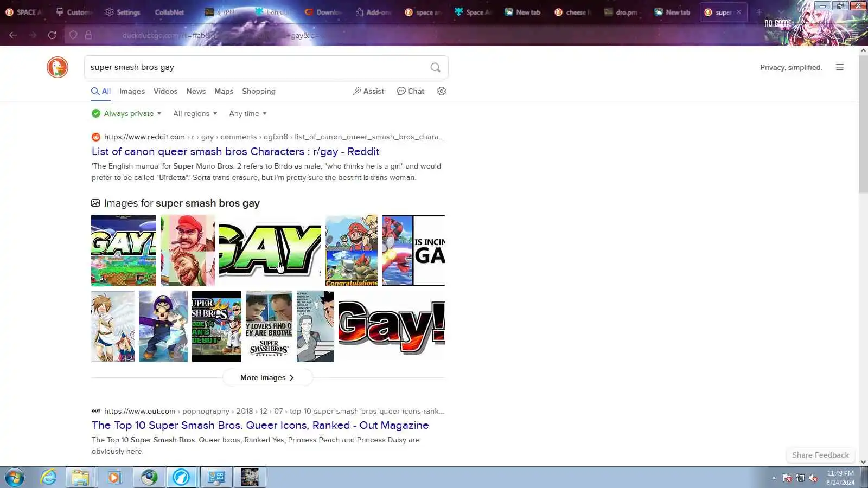Switch to the SPACE browser tab
This screenshot has width=868, height=488.
click(x=24, y=12)
